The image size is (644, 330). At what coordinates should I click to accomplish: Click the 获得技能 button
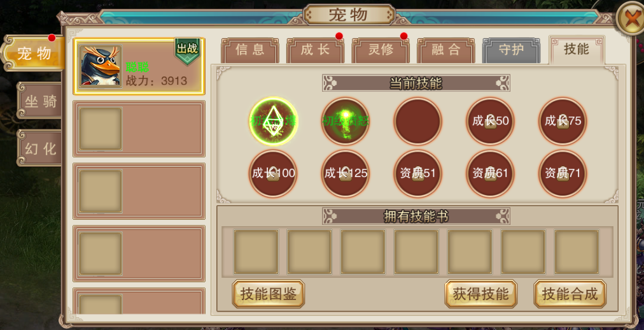pos(481,294)
